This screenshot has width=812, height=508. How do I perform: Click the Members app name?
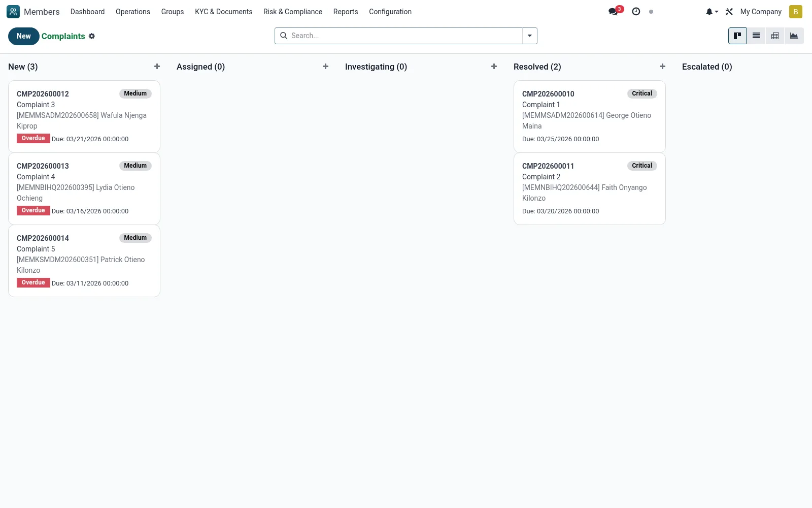[x=42, y=12]
